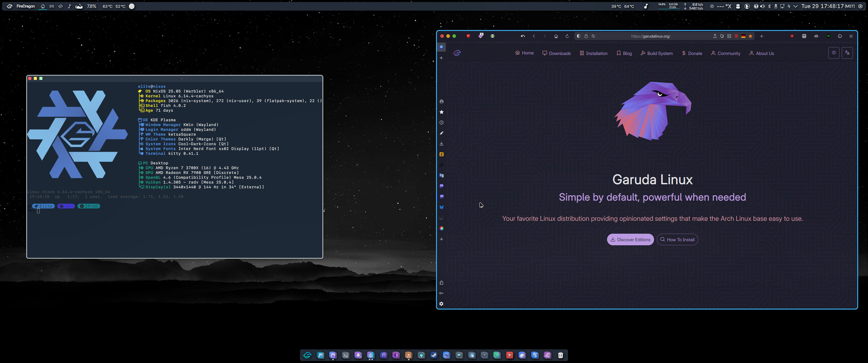Expand the hidden system tray arrow
868x363 pixels.
click(x=796, y=6)
